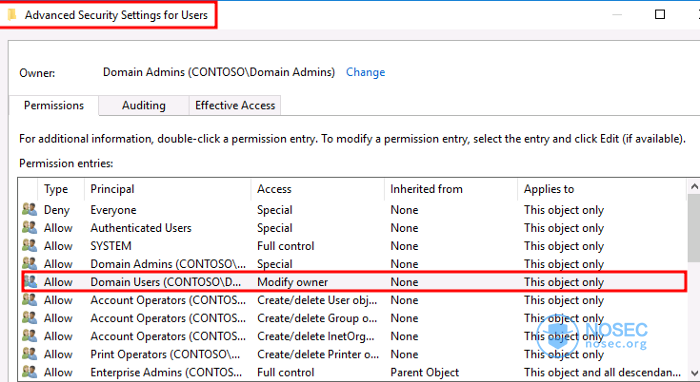Click the scrollbar up arrow in permission list

click(694, 187)
